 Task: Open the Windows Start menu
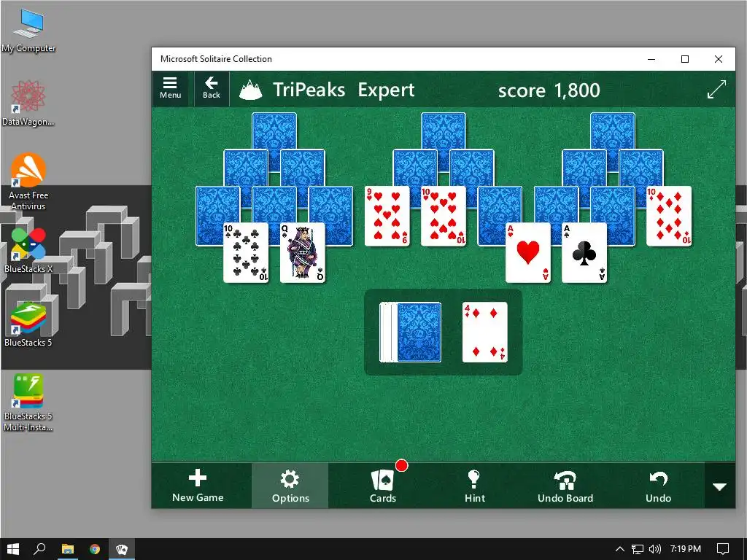pos(13,549)
